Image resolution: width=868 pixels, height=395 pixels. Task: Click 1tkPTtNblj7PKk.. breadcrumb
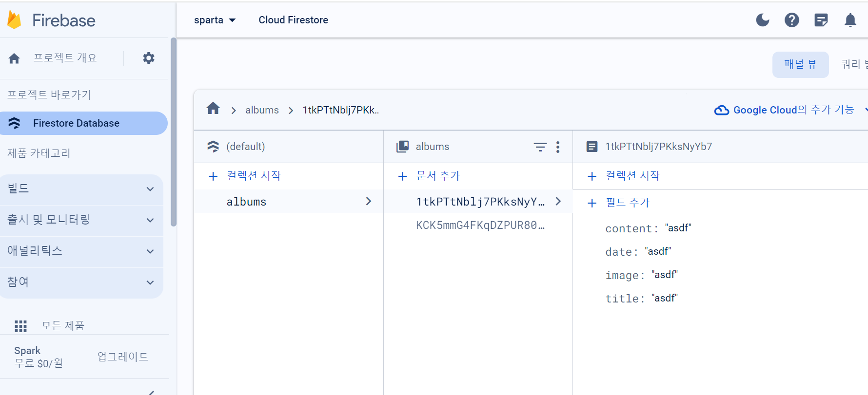(341, 110)
